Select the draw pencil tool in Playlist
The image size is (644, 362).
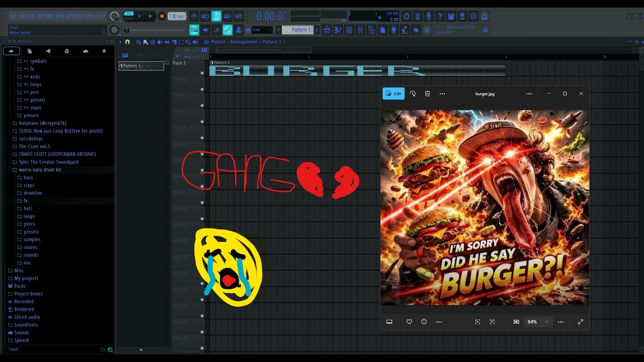[x=138, y=42]
